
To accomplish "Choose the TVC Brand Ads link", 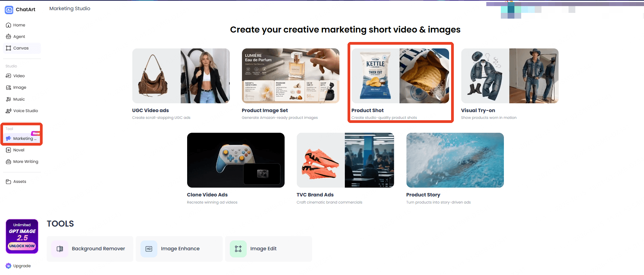I will (x=315, y=195).
